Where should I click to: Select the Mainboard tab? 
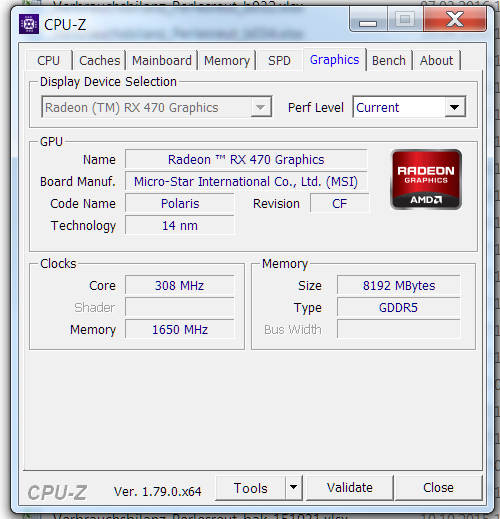(162, 61)
